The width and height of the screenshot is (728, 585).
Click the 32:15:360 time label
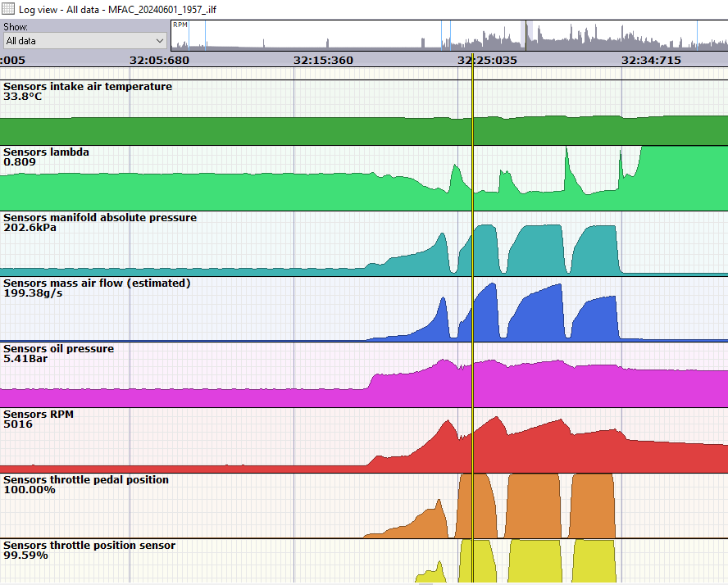[323, 61]
